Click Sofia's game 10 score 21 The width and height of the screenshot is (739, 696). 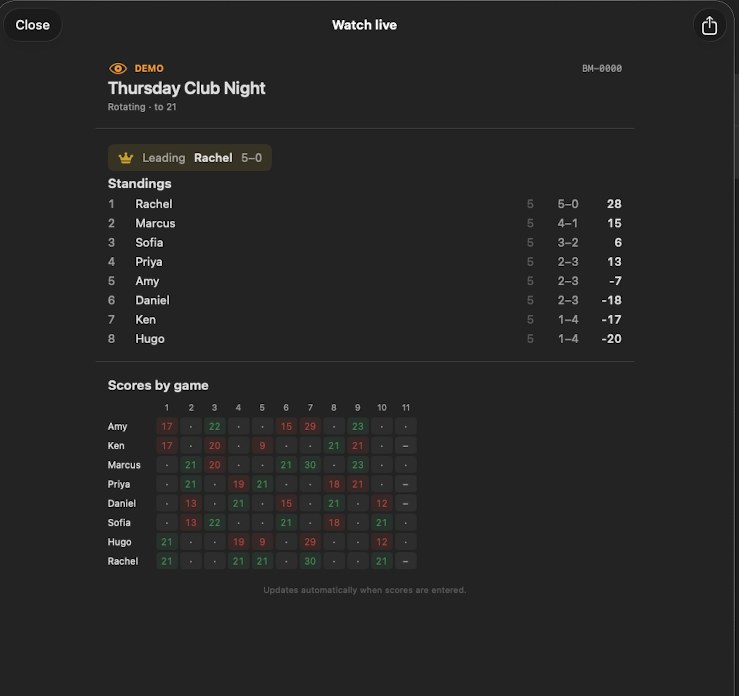click(382, 523)
